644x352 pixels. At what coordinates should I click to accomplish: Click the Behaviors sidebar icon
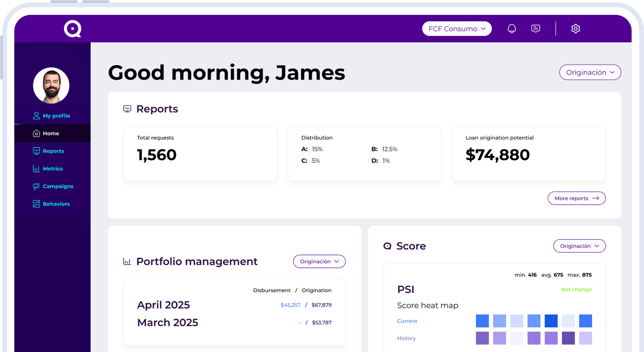[36, 204]
